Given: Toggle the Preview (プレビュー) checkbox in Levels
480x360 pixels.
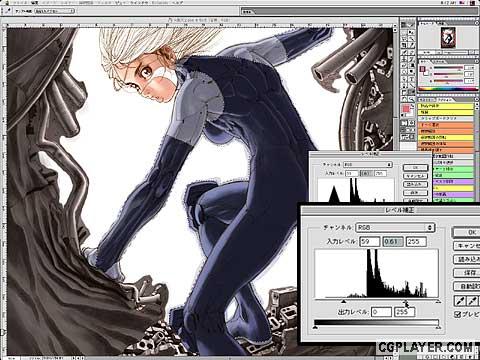Looking at the screenshot, I should point(458,314).
